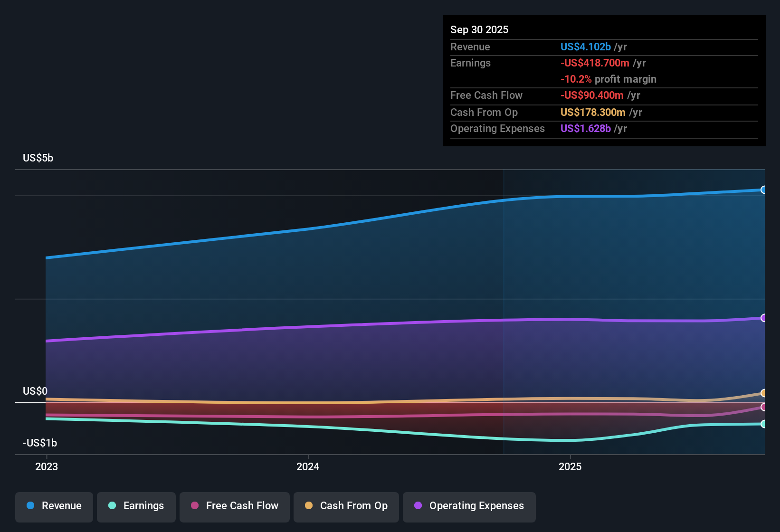The height and width of the screenshot is (532, 780).
Task: Click the Earnings label in the tooltip
Action: 470,63
